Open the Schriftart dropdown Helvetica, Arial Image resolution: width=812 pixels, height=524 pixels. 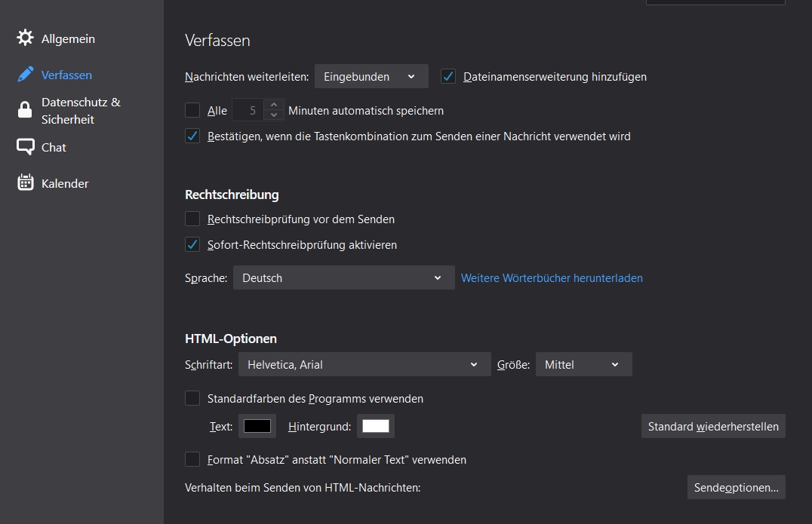coord(364,364)
